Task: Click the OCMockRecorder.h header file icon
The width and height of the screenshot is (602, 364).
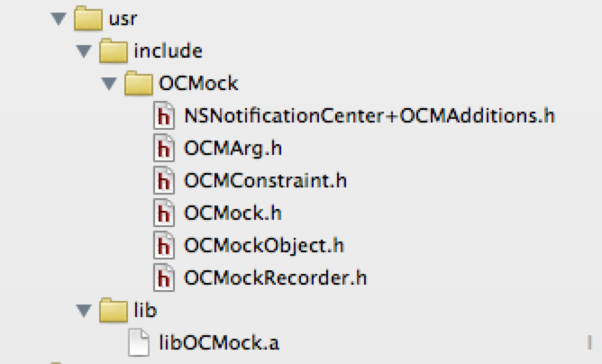Action: pos(164,278)
